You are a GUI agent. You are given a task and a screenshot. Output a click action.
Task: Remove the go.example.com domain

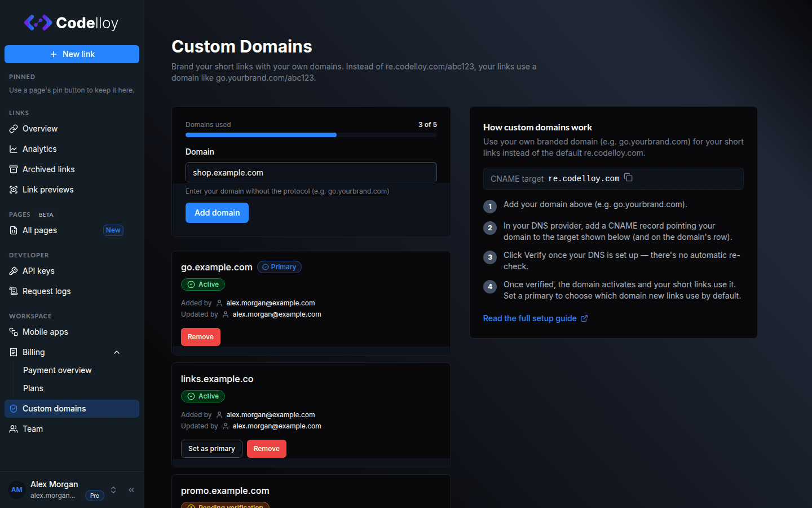click(201, 337)
